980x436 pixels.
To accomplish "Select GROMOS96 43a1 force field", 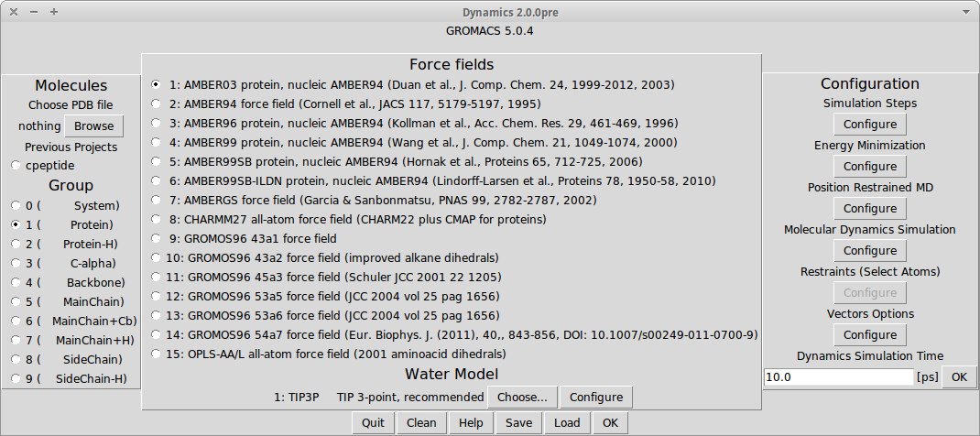I will click(x=156, y=239).
